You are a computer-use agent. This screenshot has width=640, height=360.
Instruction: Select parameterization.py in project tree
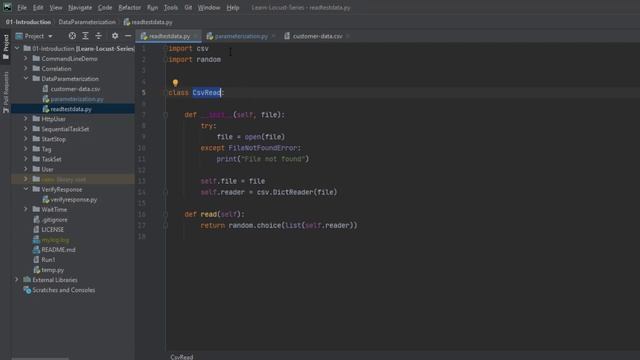click(x=77, y=99)
